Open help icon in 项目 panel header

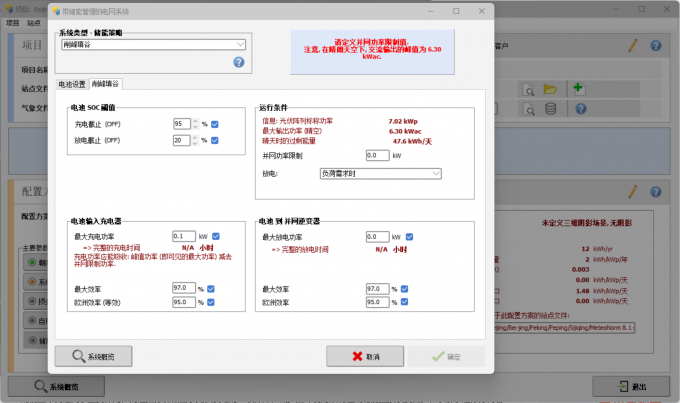pos(656,46)
